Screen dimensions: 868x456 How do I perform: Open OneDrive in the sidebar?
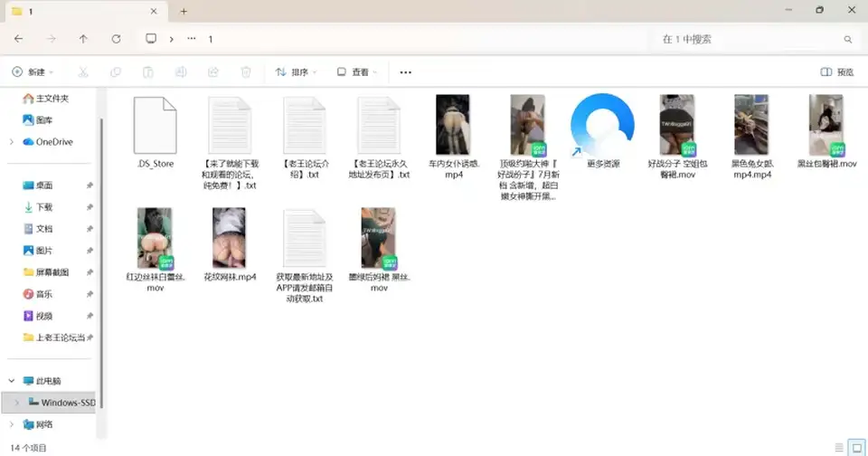pyautogui.click(x=48, y=142)
